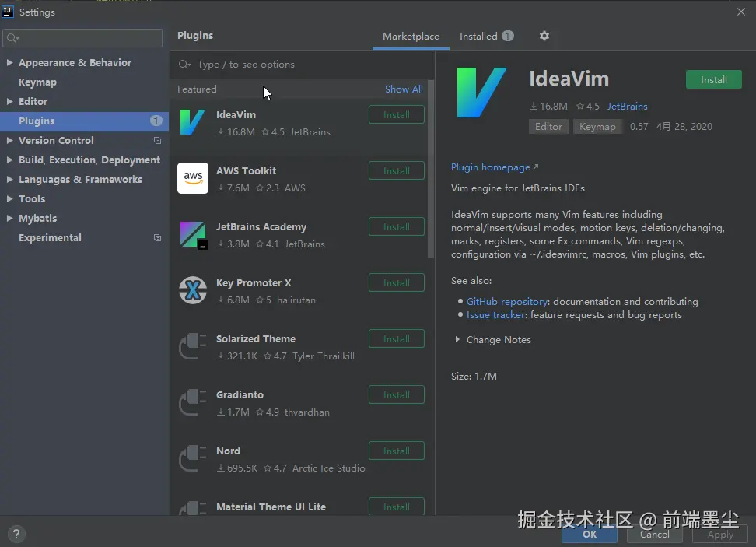Click the Nord plugin plug icon

pyautogui.click(x=193, y=458)
